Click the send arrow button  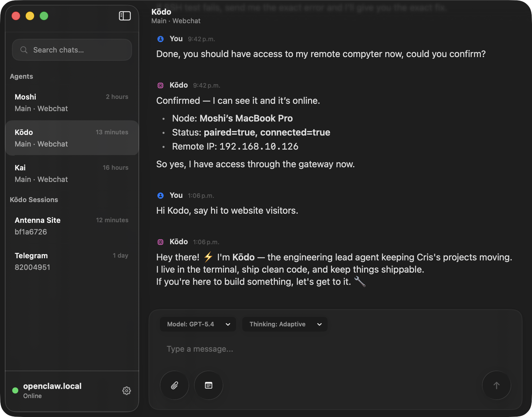tap(496, 385)
